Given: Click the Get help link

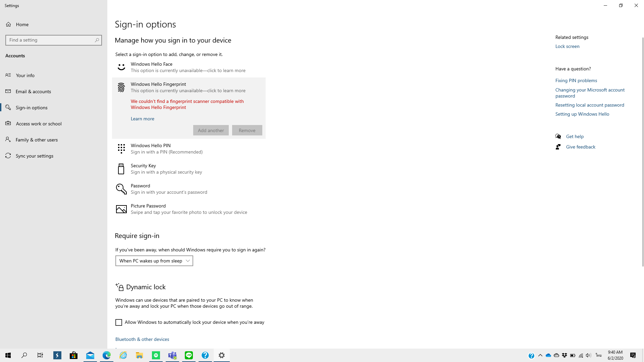Looking at the screenshot, I should coord(575,136).
